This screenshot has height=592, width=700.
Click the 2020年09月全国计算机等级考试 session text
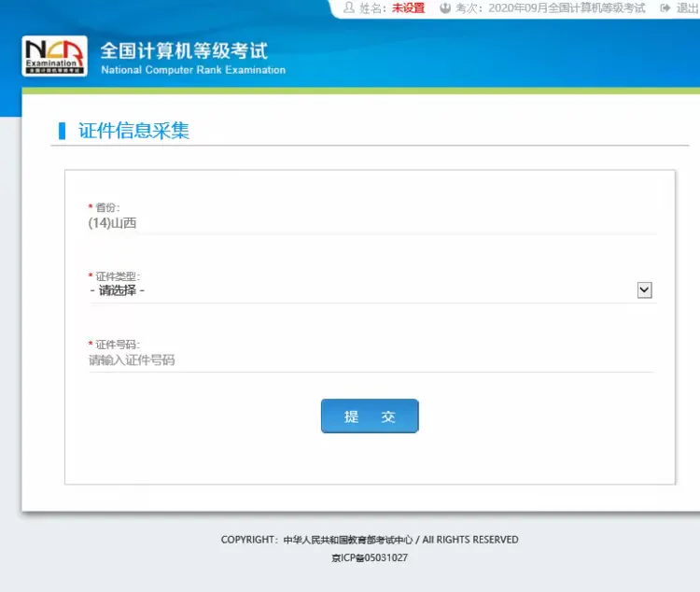click(567, 8)
